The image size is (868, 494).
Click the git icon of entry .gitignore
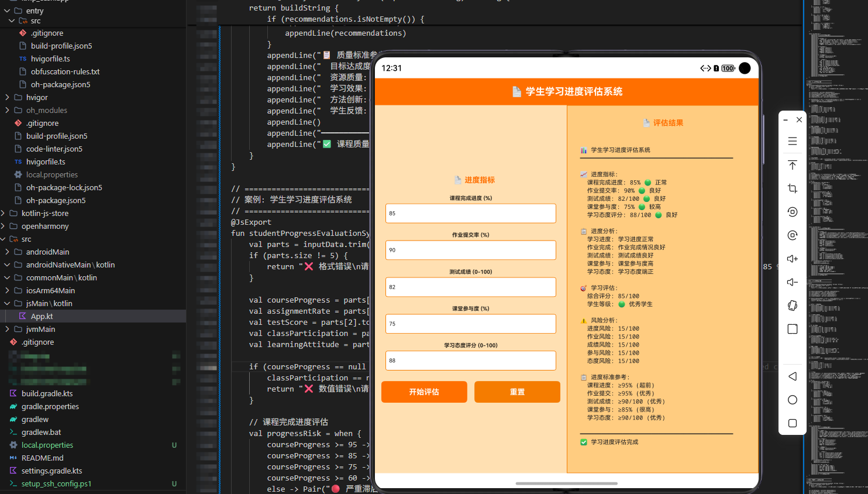tap(23, 33)
